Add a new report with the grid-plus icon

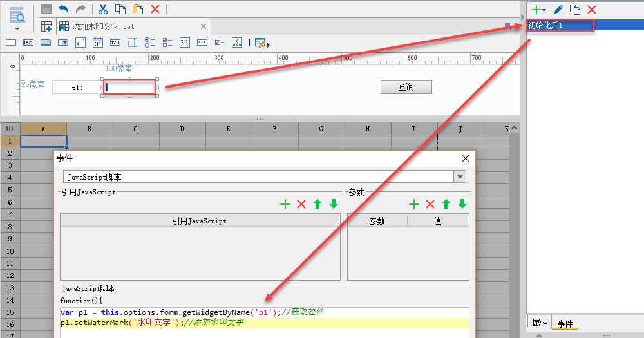tap(46, 26)
